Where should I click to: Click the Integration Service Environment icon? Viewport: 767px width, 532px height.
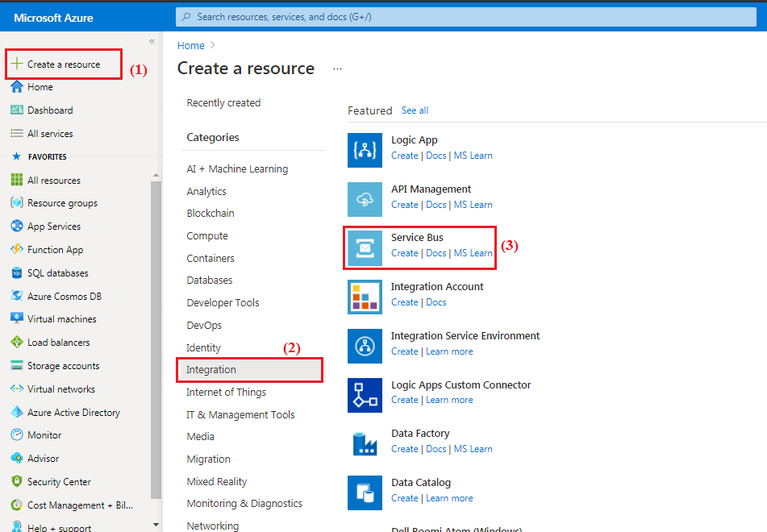(365, 346)
